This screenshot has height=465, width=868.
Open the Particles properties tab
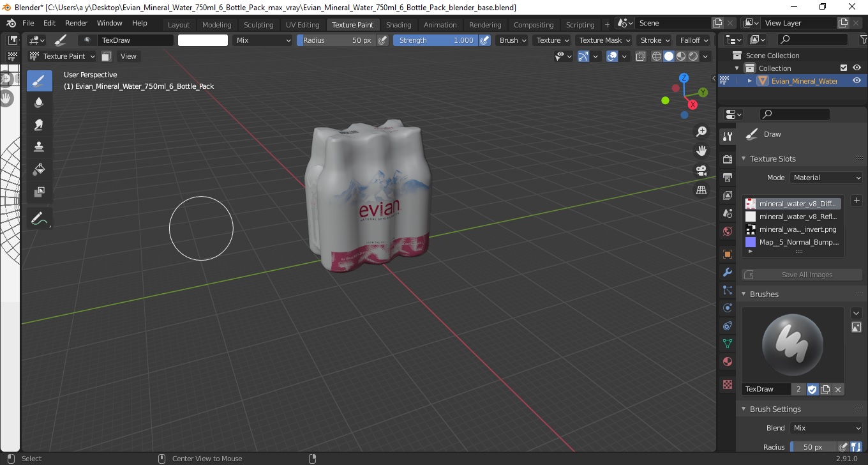727,290
